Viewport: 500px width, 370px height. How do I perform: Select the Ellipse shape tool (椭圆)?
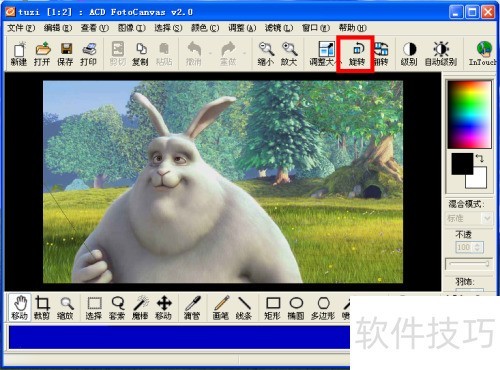(x=296, y=308)
